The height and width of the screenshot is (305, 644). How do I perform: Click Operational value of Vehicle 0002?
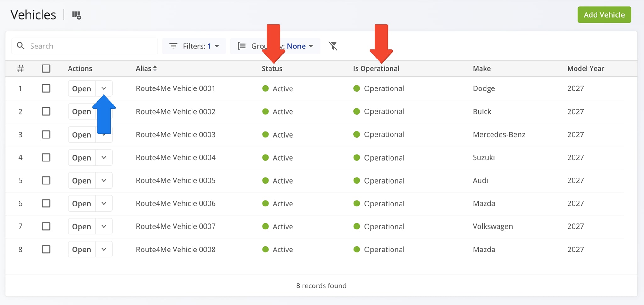tap(379, 111)
